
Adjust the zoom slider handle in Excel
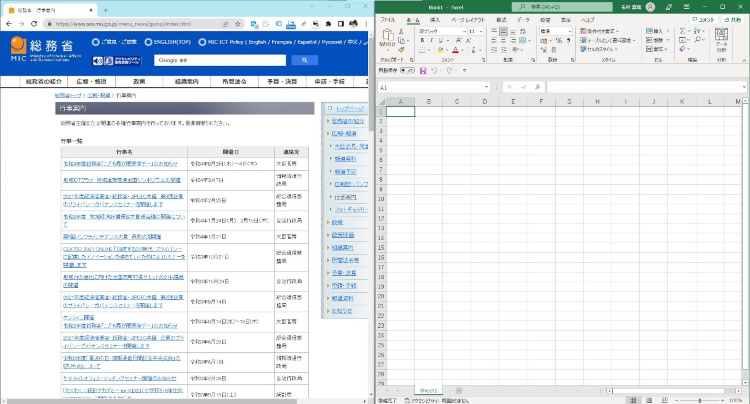tap(699, 400)
